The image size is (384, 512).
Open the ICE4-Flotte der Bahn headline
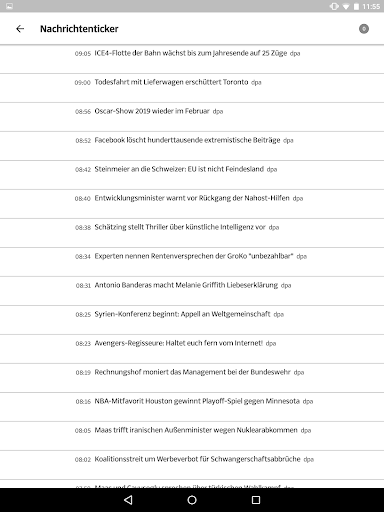(x=192, y=59)
